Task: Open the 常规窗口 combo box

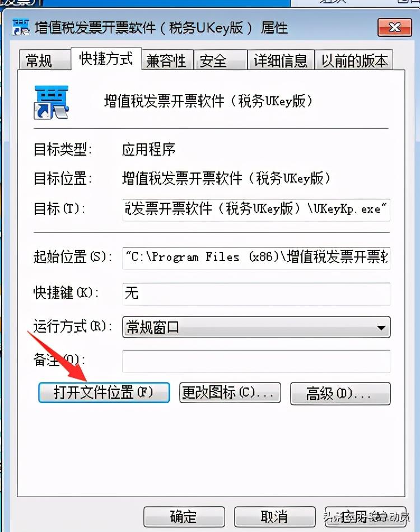Action: [x=256, y=328]
